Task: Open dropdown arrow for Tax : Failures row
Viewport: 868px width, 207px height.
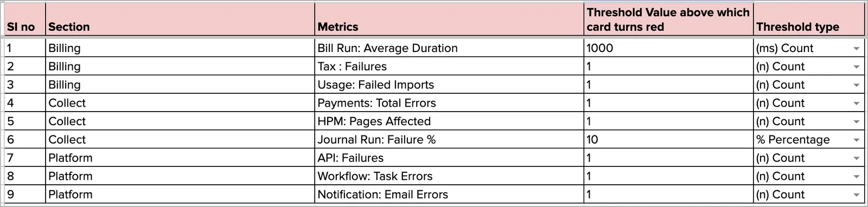Action: (x=856, y=67)
